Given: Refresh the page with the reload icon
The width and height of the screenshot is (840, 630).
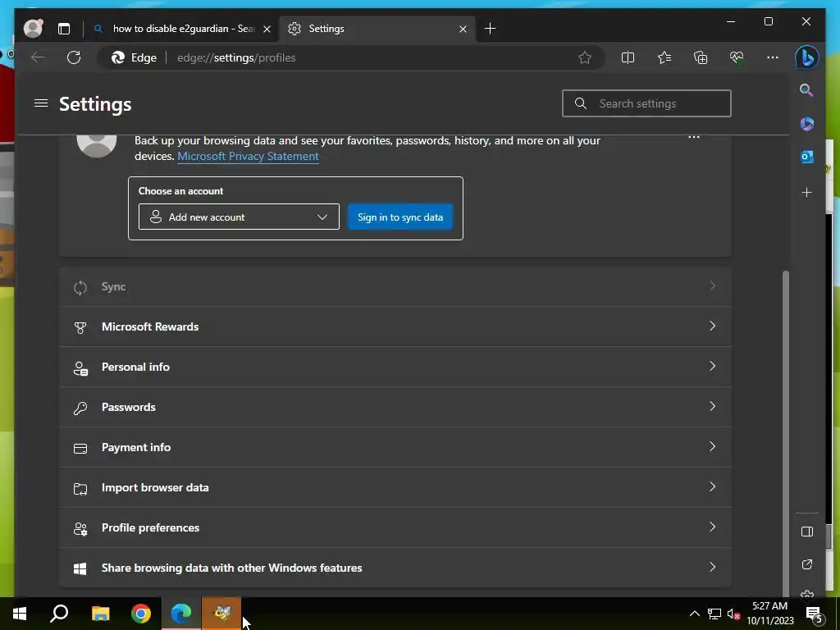Looking at the screenshot, I should [x=74, y=57].
